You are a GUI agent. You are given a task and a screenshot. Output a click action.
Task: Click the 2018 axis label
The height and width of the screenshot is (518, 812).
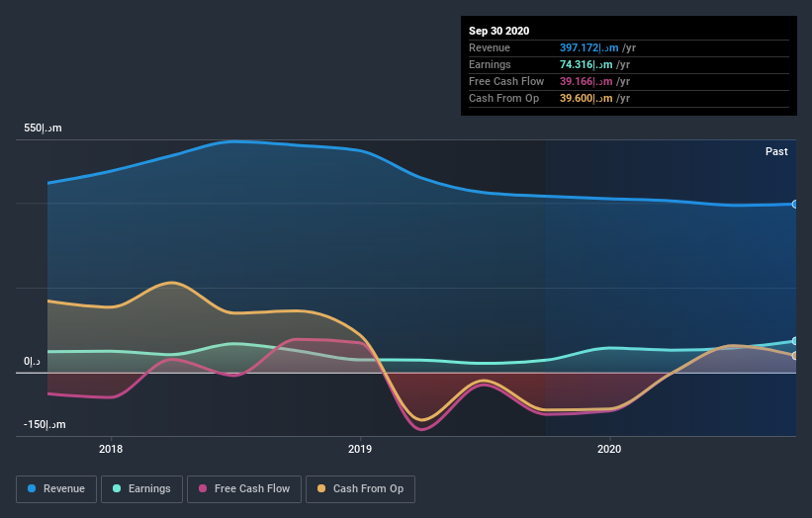click(x=111, y=449)
